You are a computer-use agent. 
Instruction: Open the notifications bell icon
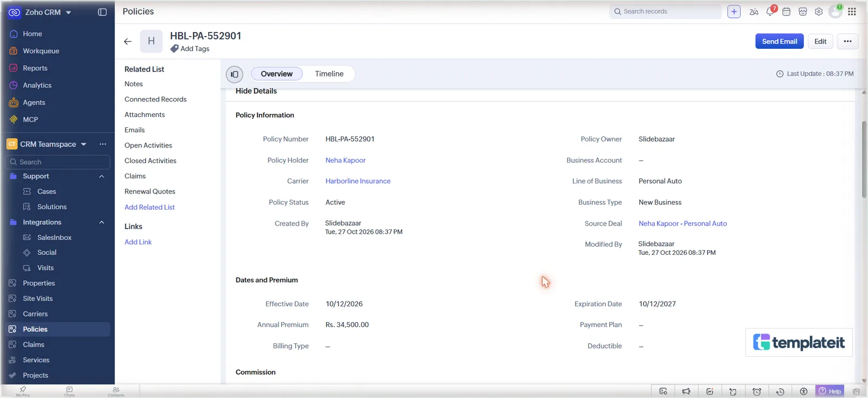click(770, 11)
